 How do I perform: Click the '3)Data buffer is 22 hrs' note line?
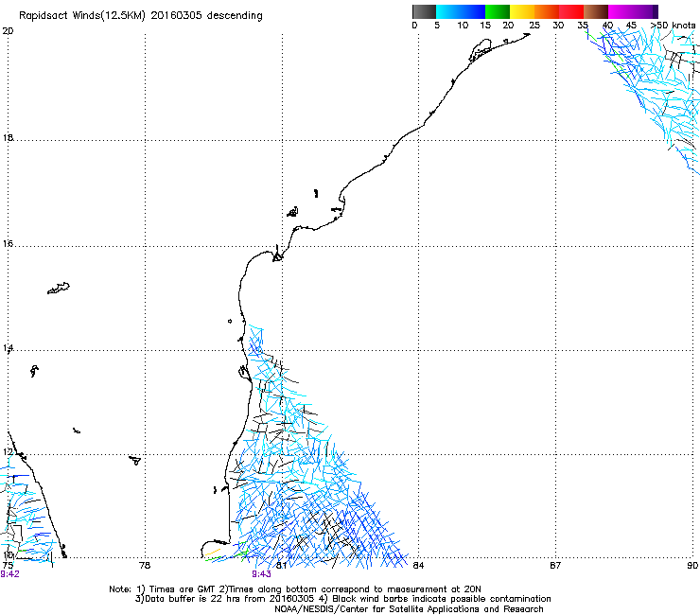click(x=342, y=599)
